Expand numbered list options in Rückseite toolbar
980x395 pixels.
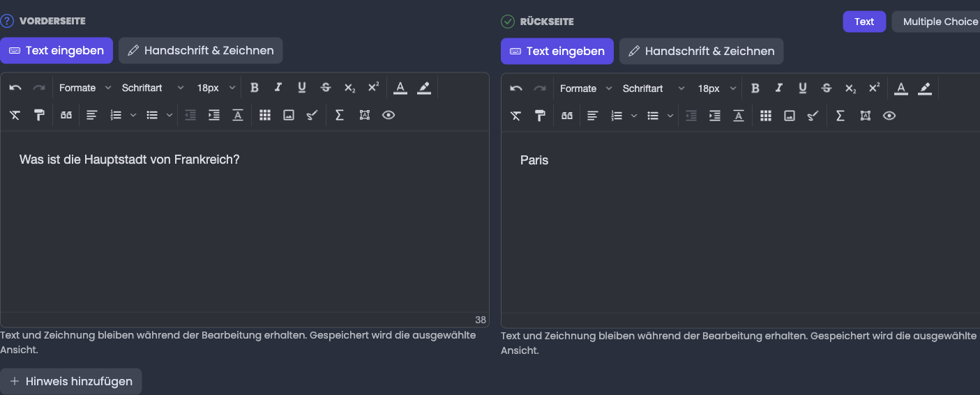(x=633, y=116)
